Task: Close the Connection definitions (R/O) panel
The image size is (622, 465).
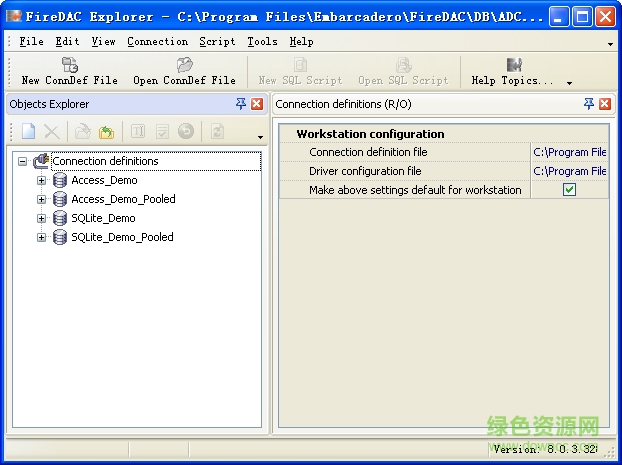Action: (605, 104)
